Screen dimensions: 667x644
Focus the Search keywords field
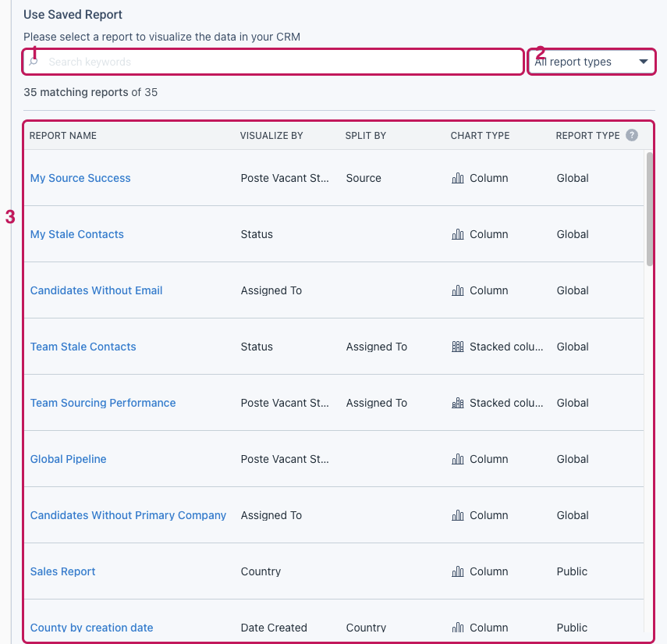coord(273,62)
